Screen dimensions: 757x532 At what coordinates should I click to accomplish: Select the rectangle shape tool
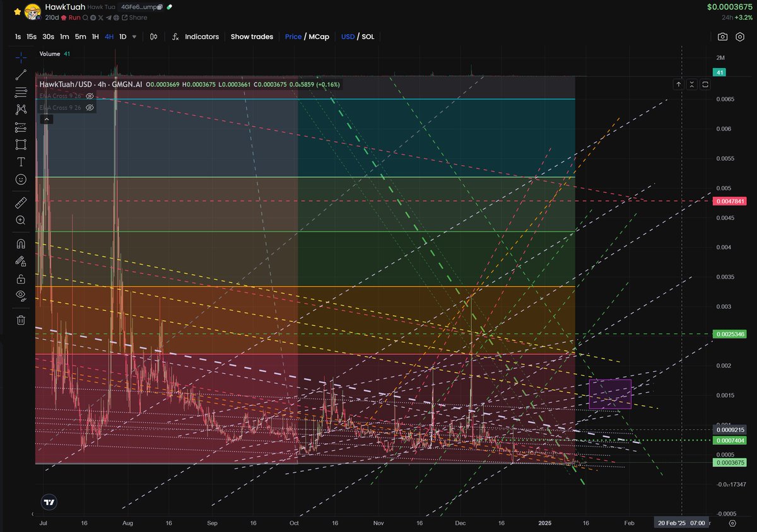(21, 144)
